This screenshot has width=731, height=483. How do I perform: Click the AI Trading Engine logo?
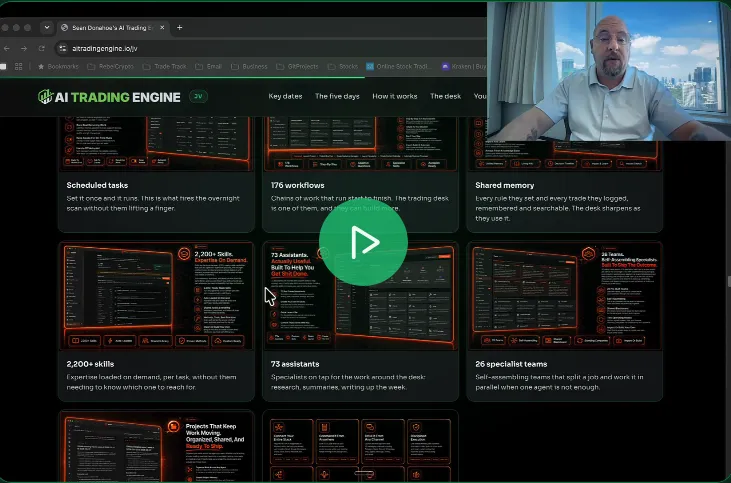pyautogui.click(x=109, y=97)
